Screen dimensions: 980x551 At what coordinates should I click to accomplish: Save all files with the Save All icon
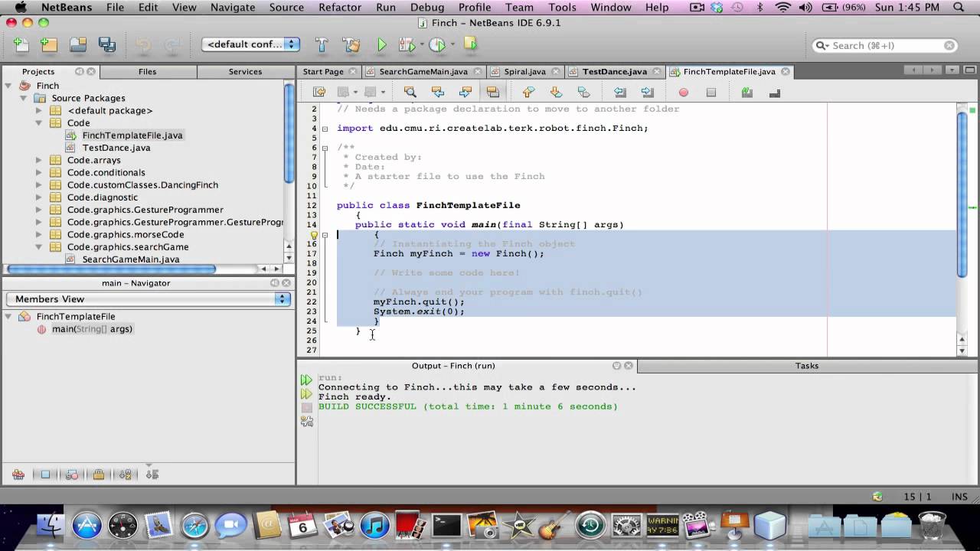[107, 45]
